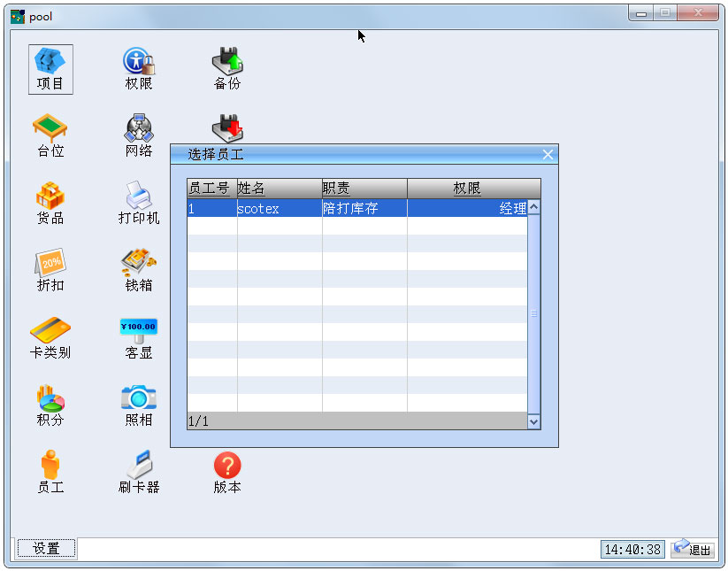Click the 设置 button at bottom left
Screen dimensions: 728x571
[x=46, y=549]
